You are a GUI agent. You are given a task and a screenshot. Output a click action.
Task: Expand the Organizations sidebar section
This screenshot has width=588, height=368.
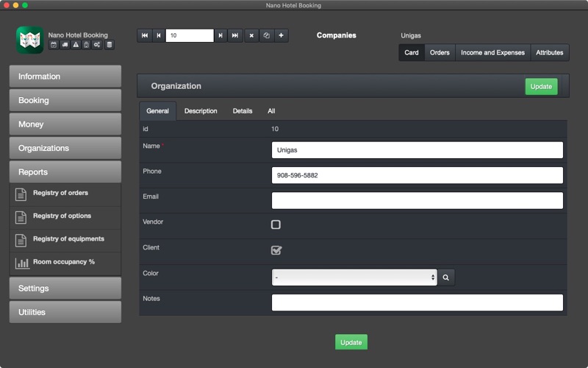65,148
